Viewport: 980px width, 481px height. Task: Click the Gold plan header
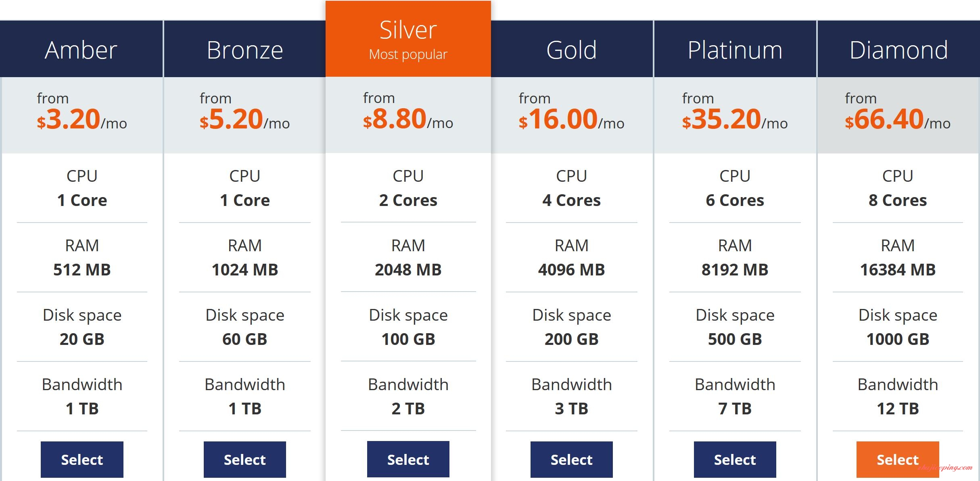coord(571,50)
